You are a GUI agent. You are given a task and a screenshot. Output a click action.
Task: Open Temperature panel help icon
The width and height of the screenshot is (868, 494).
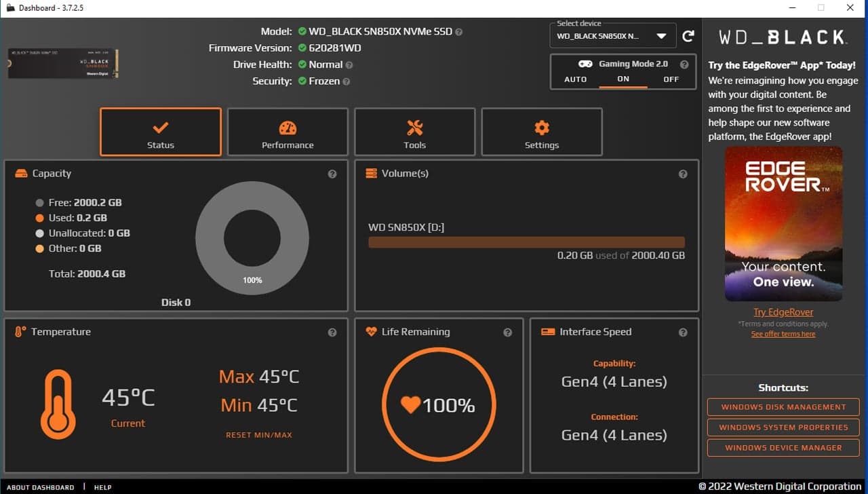tap(332, 332)
